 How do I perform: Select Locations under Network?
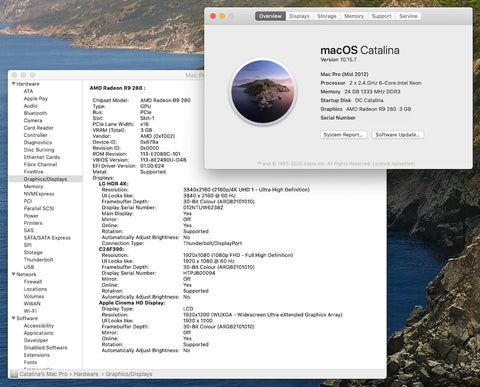(35, 289)
